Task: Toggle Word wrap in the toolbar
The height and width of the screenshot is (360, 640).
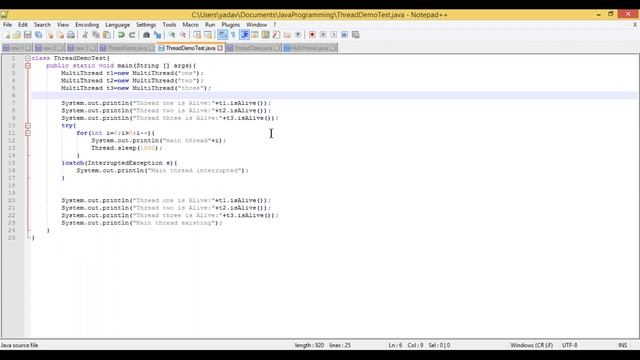Action: point(222,35)
